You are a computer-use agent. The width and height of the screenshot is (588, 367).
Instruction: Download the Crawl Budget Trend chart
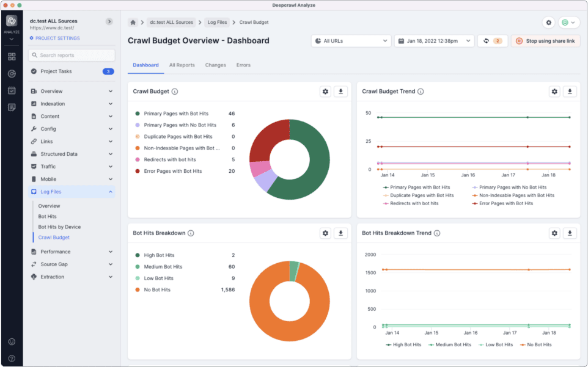(570, 92)
